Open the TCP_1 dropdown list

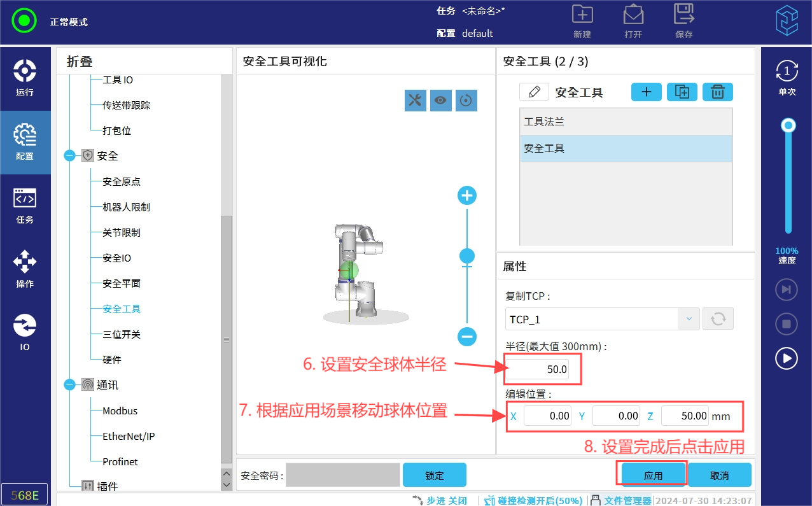point(689,319)
